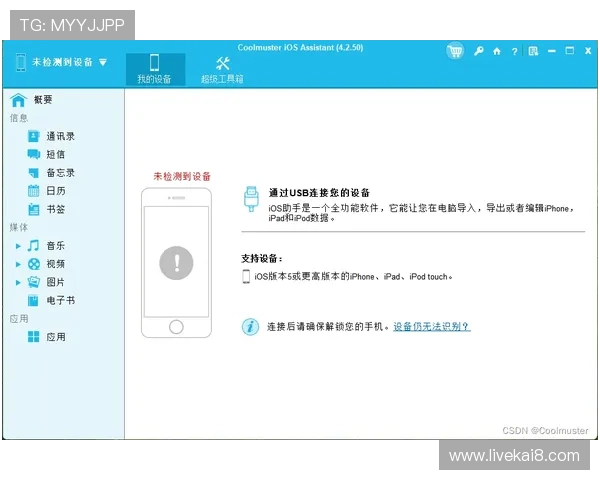Click the red 未检测到设备 status text

point(182,176)
